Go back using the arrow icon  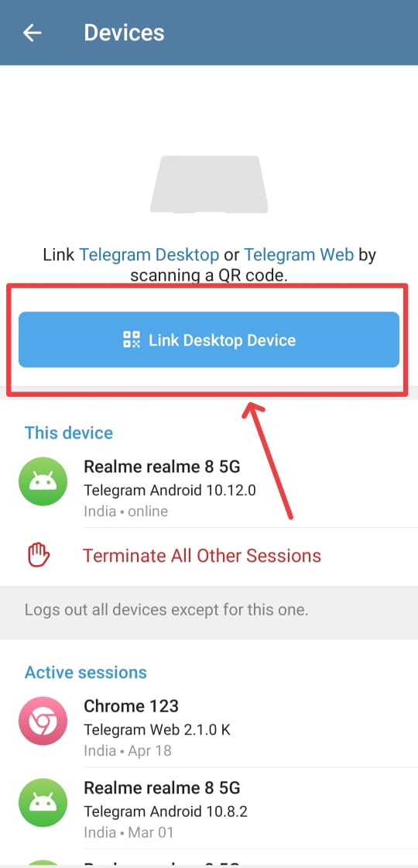click(x=32, y=33)
